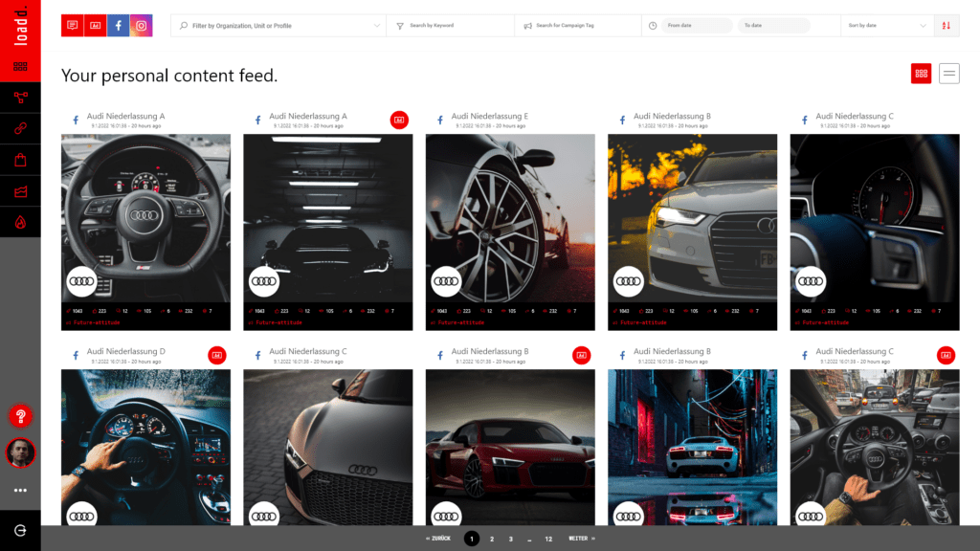Toggle the Facebook channel filter
980x551 pixels.
118,26
